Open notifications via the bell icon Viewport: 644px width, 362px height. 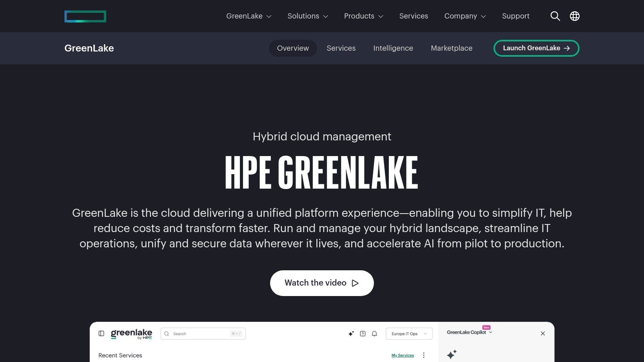[x=374, y=333]
